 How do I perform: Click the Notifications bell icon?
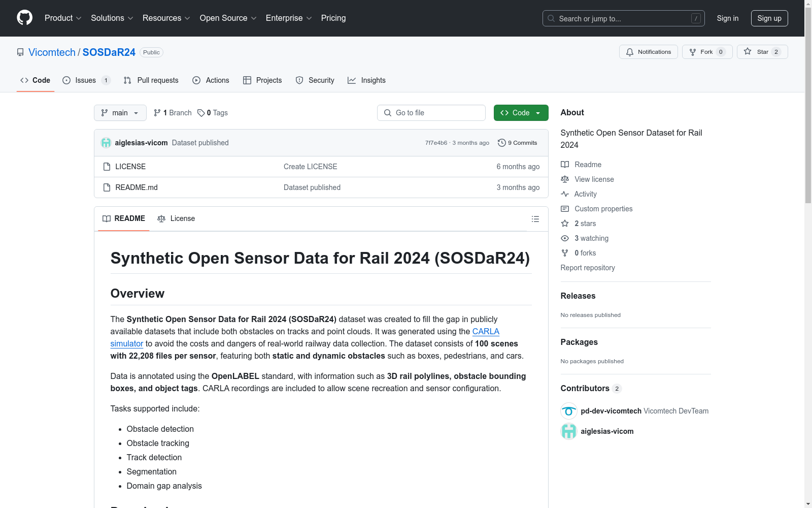[630, 52]
